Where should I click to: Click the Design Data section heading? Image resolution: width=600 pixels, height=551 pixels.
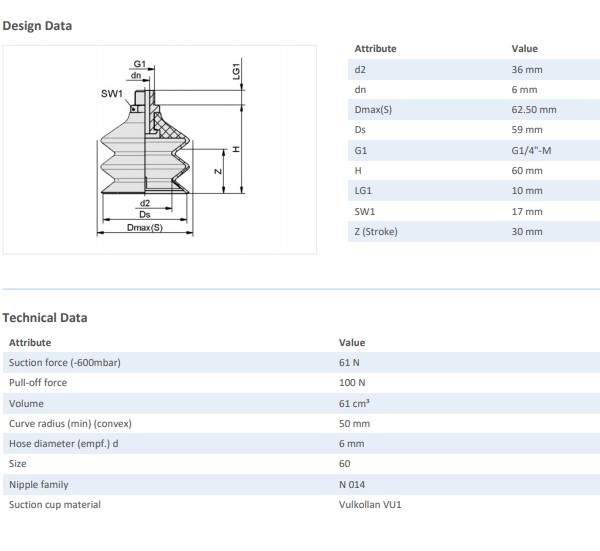pos(37,25)
